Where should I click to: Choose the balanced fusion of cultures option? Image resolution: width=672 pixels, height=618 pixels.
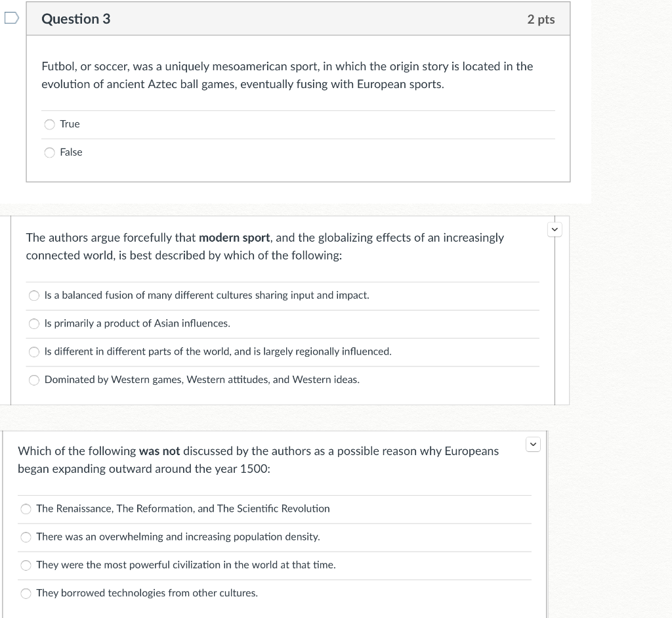click(34, 296)
